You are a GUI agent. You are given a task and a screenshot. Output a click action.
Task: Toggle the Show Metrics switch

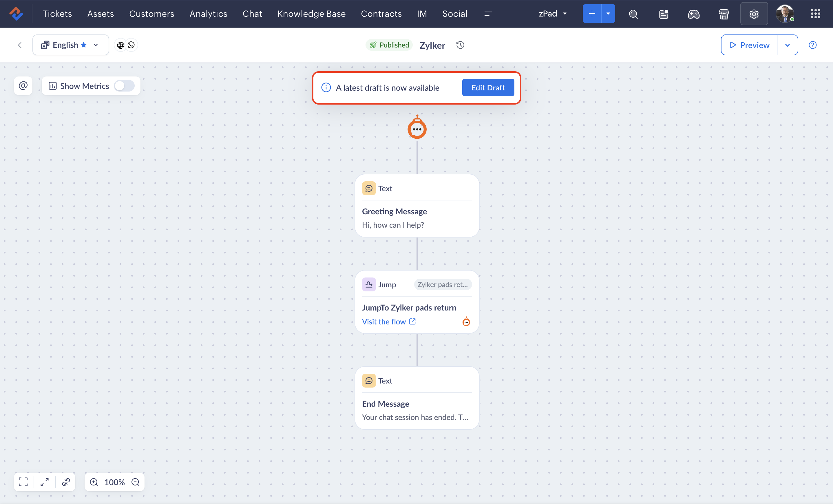pos(124,86)
